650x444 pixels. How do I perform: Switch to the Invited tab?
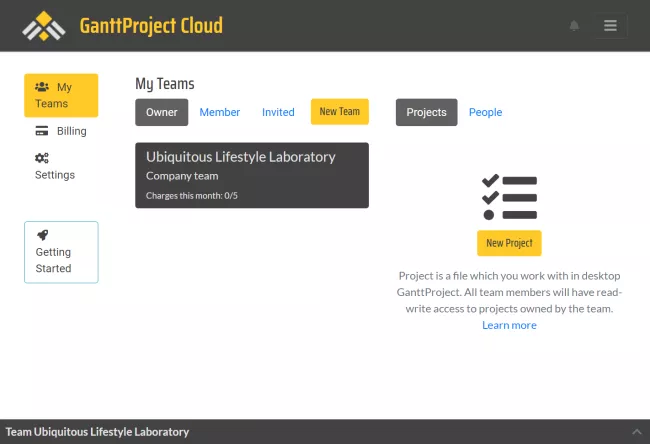click(278, 112)
